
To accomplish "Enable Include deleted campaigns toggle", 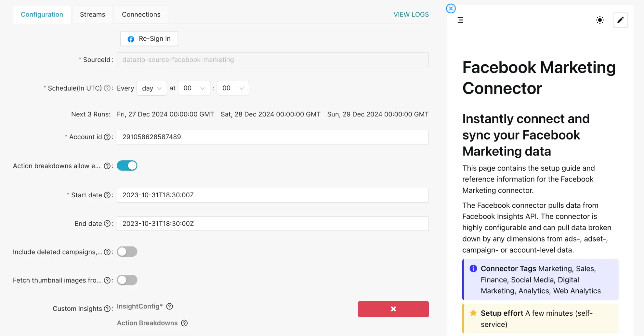I will pos(127,252).
